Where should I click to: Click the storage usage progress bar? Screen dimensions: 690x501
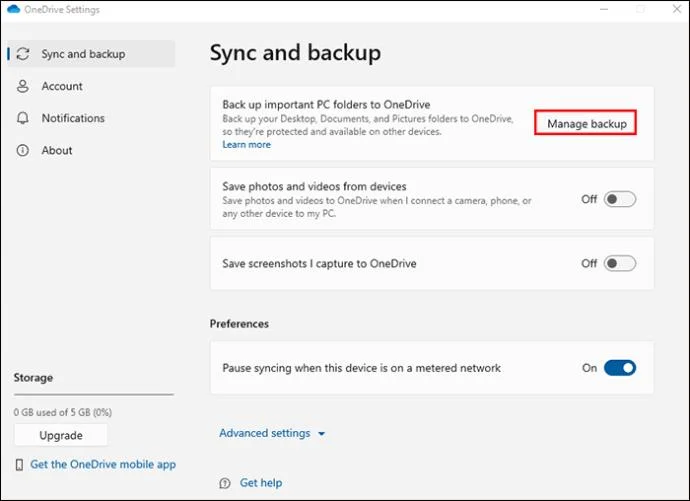tap(94, 395)
